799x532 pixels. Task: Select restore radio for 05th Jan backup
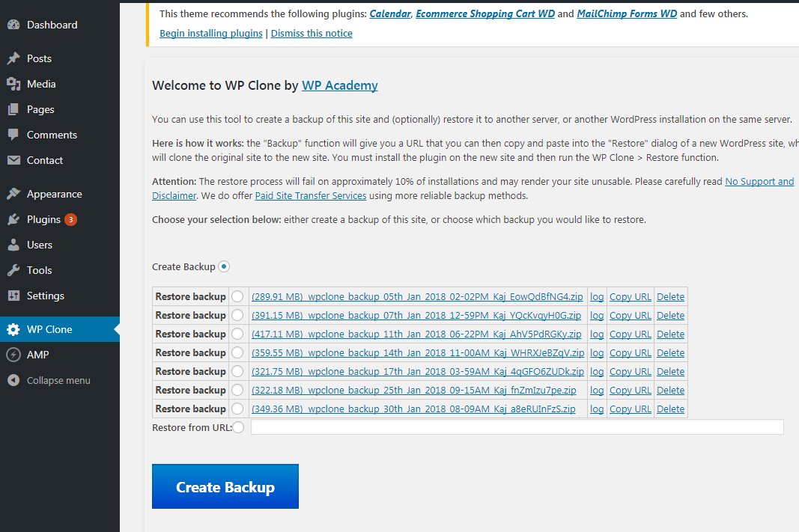coord(237,296)
